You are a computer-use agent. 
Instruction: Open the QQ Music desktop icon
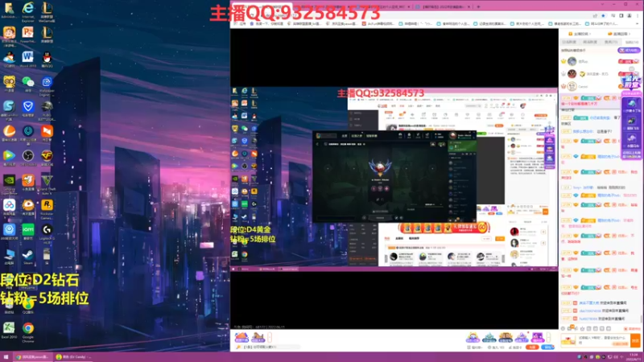tap(28, 306)
